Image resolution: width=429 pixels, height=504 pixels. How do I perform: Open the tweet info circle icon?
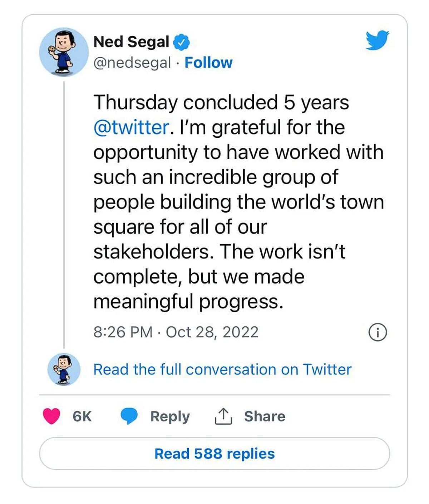tap(378, 332)
